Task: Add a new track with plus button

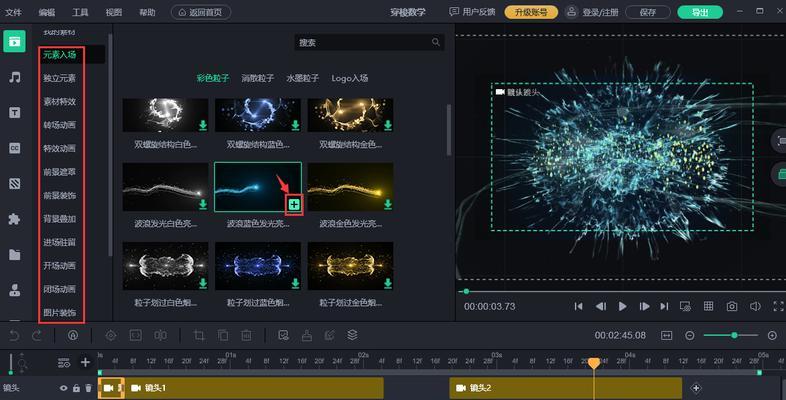Action: (x=85, y=362)
